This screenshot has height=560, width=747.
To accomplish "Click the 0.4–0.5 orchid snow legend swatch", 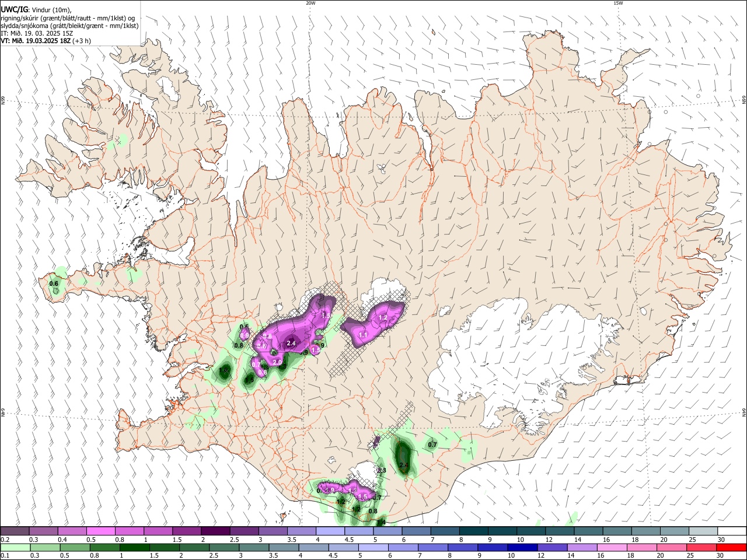I will [72, 531].
